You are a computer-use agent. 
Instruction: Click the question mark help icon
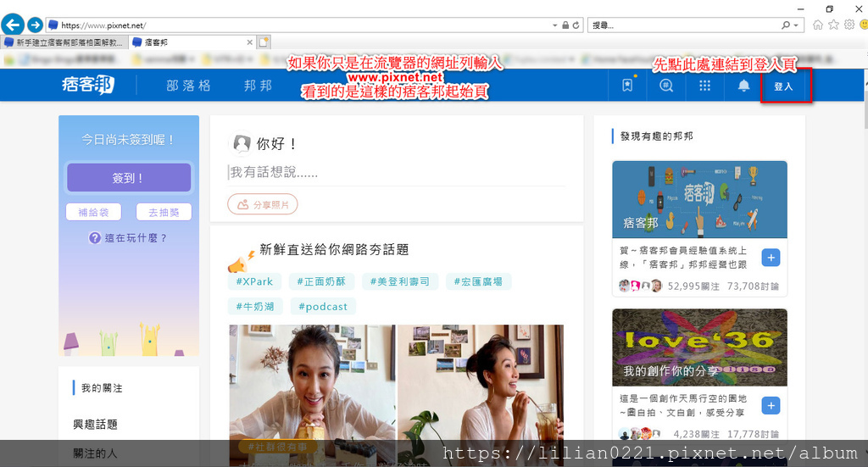click(95, 238)
